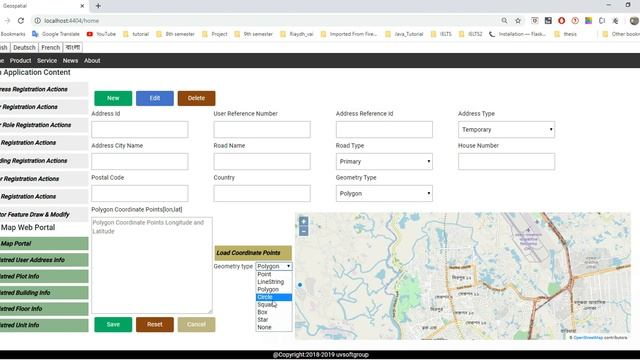Open Registered Unit Info sidebar item
Screen dimensions: 640x360
pos(44,325)
